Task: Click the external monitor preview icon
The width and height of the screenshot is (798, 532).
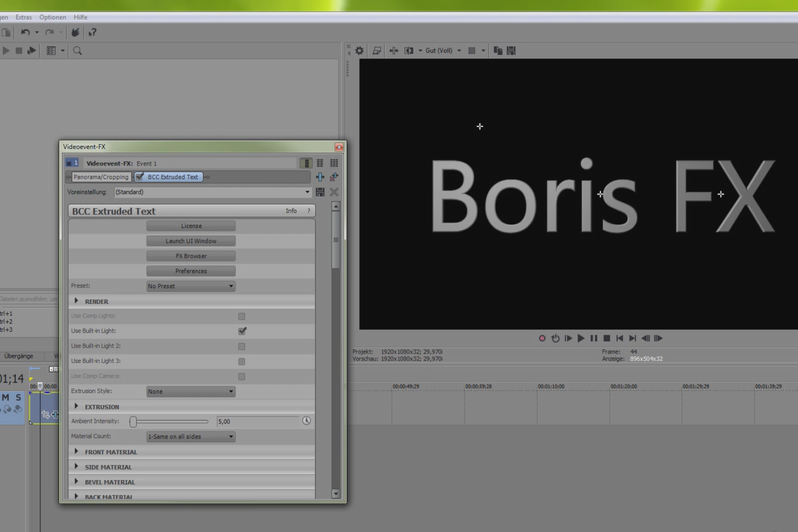Action: (x=377, y=51)
